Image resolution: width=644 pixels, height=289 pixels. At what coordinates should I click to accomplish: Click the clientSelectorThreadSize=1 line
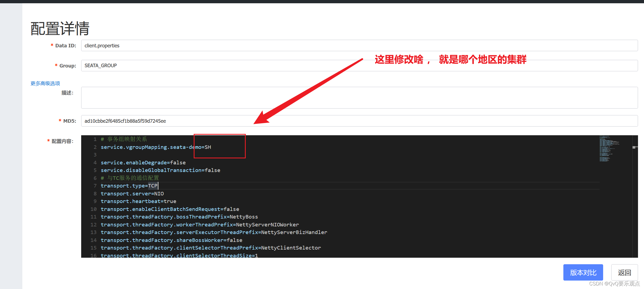click(x=179, y=255)
